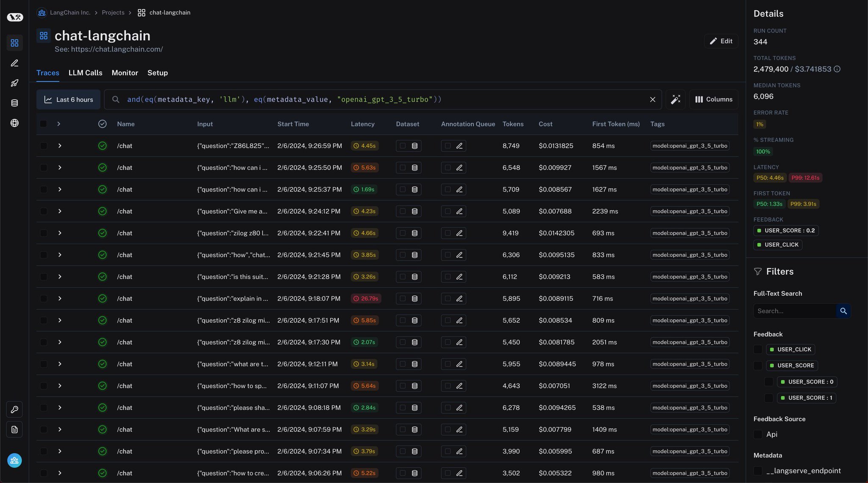868x483 pixels.
Task: Enable USER_CLICK feedback filter checkbox
Action: click(758, 350)
